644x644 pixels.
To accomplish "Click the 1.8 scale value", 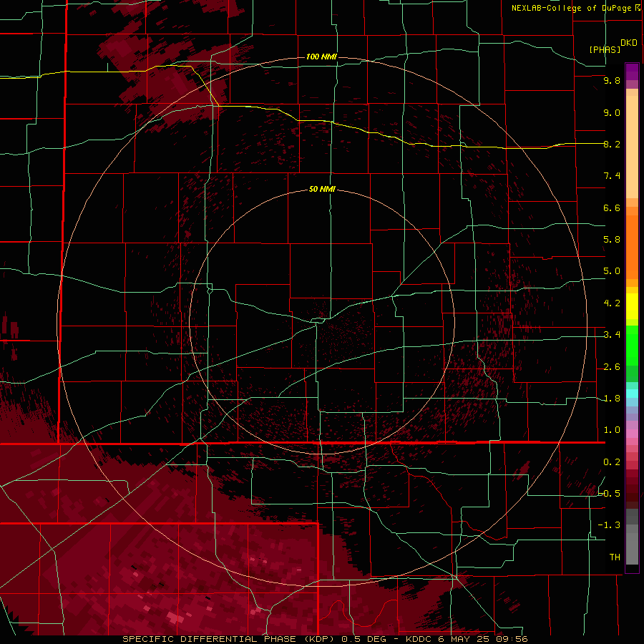I will click(x=612, y=399).
